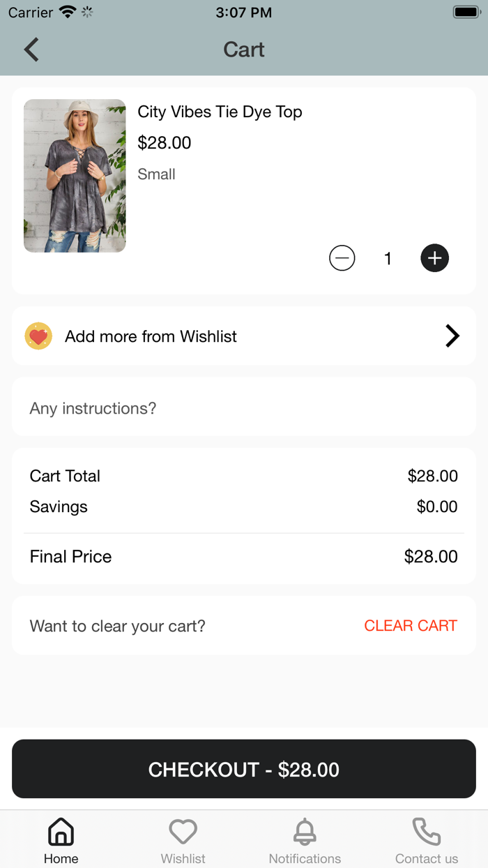Tap the quantity number 1

[x=388, y=259]
